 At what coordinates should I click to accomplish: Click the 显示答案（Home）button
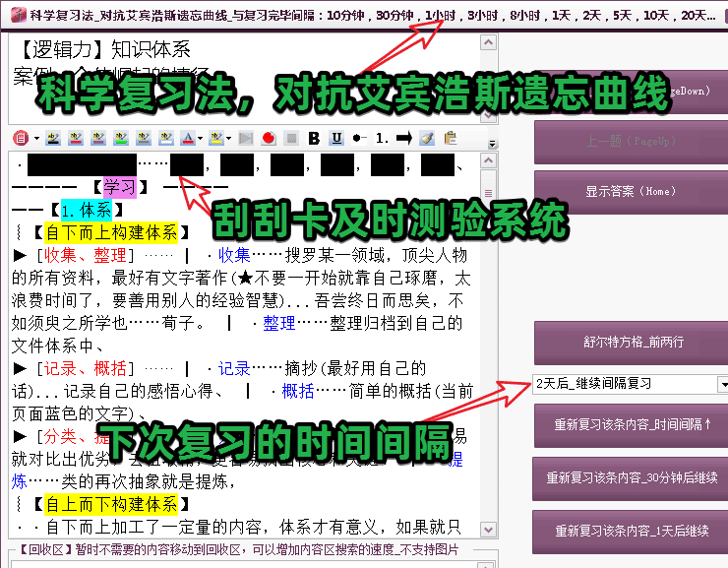click(x=631, y=191)
